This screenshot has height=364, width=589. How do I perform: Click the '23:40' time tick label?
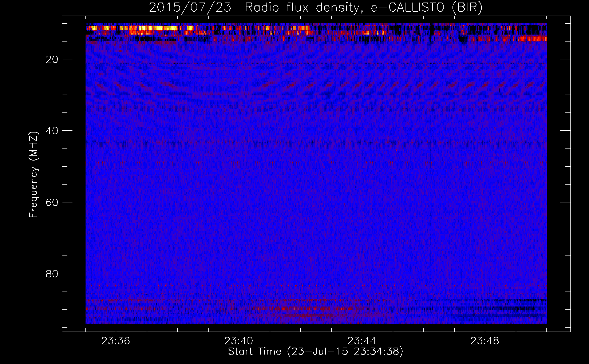[x=239, y=341]
